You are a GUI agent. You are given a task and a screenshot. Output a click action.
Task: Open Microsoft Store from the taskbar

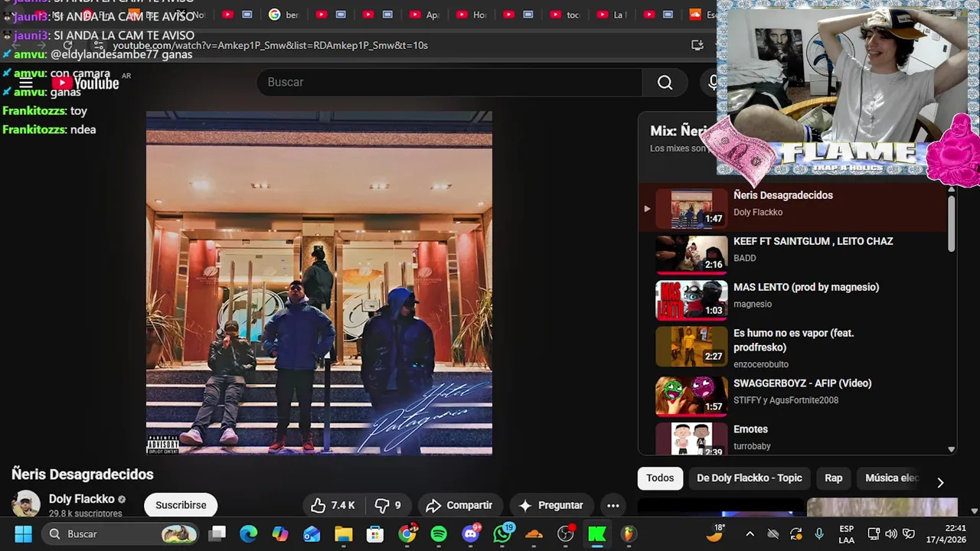pos(374,534)
